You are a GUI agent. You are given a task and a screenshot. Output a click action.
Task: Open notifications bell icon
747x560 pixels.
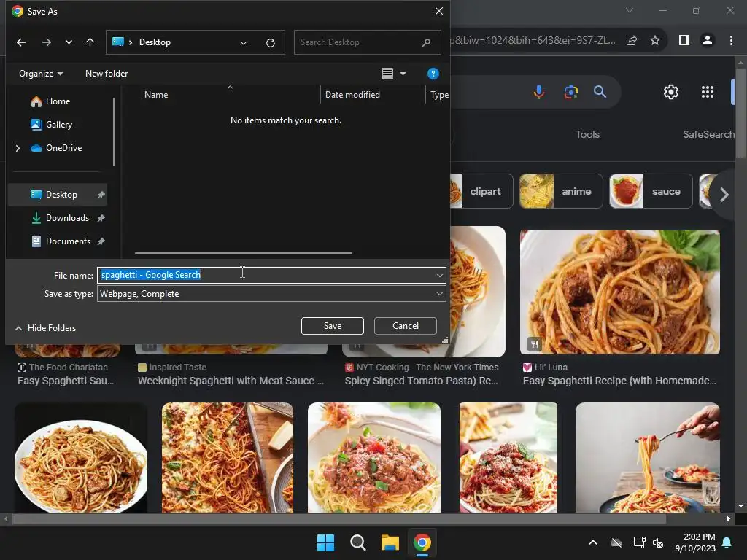(x=727, y=542)
